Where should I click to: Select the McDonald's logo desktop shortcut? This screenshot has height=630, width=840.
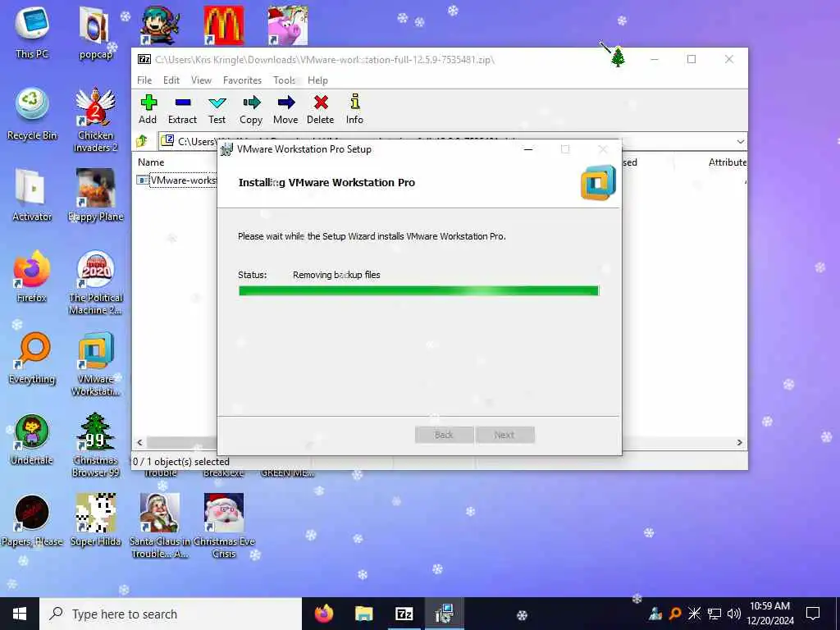click(224, 25)
